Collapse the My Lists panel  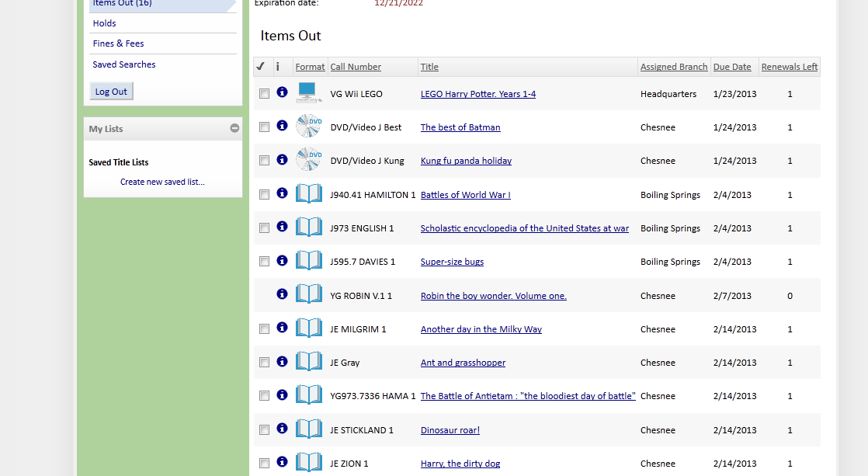pyautogui.click(x=234, y=128)
